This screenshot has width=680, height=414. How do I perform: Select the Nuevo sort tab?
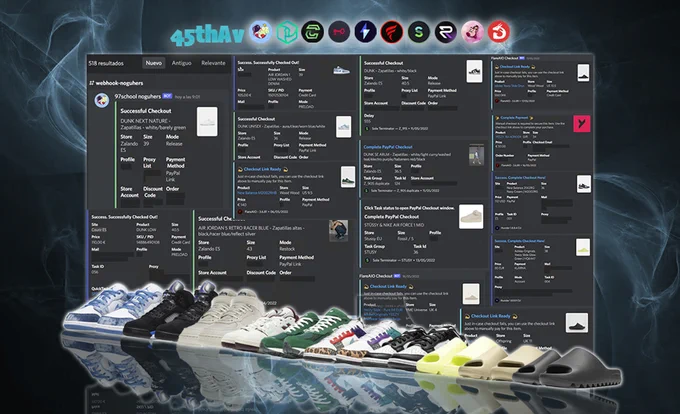154,63
